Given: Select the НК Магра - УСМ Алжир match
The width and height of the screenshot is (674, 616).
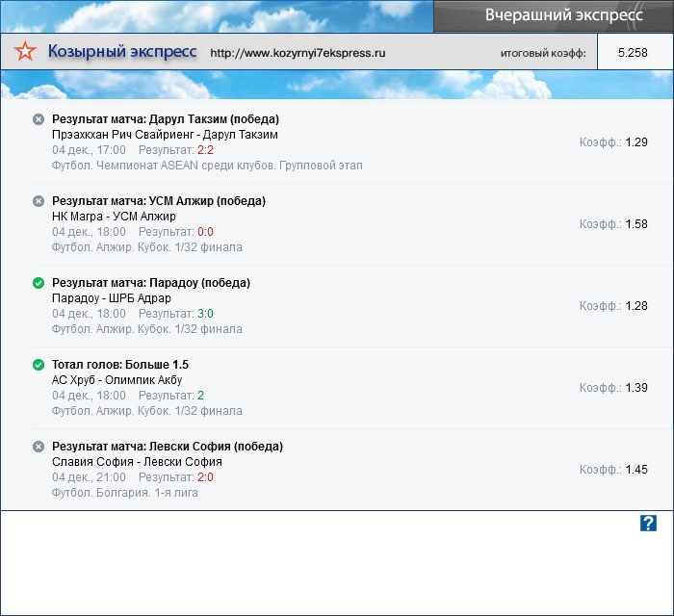Looking at the screenshot, I should tap(114, 217).
